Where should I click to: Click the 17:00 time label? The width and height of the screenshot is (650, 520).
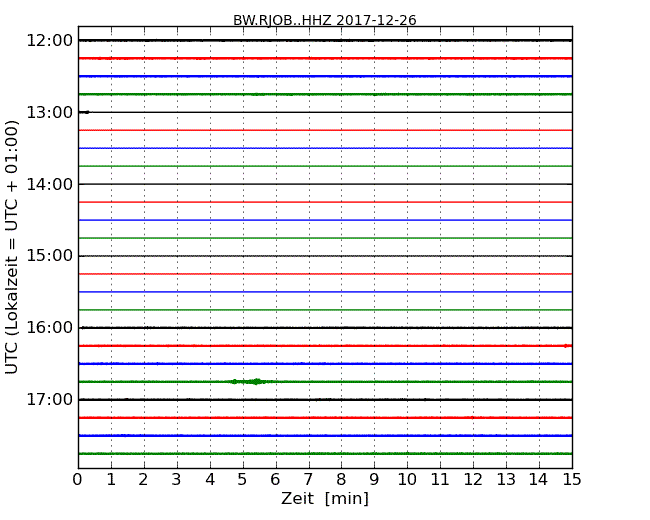coord(49,399)
